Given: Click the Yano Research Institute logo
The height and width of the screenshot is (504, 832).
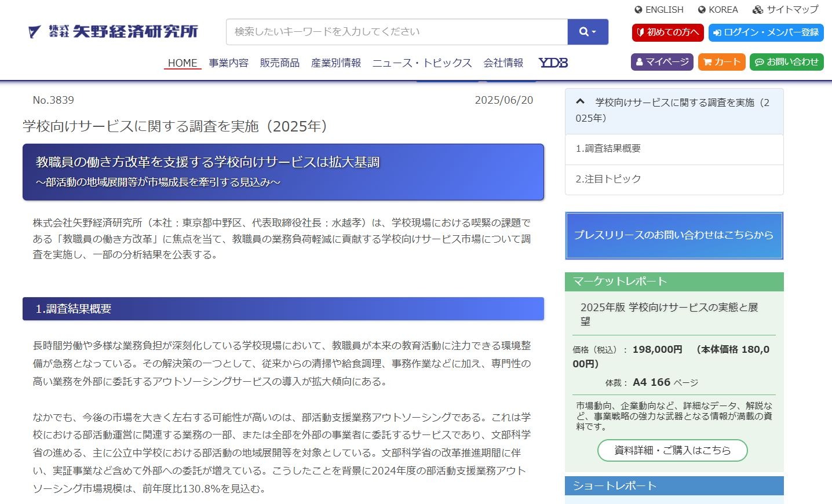Looking at the screenshot, I should pyautogui.click(x=113, y=31).
